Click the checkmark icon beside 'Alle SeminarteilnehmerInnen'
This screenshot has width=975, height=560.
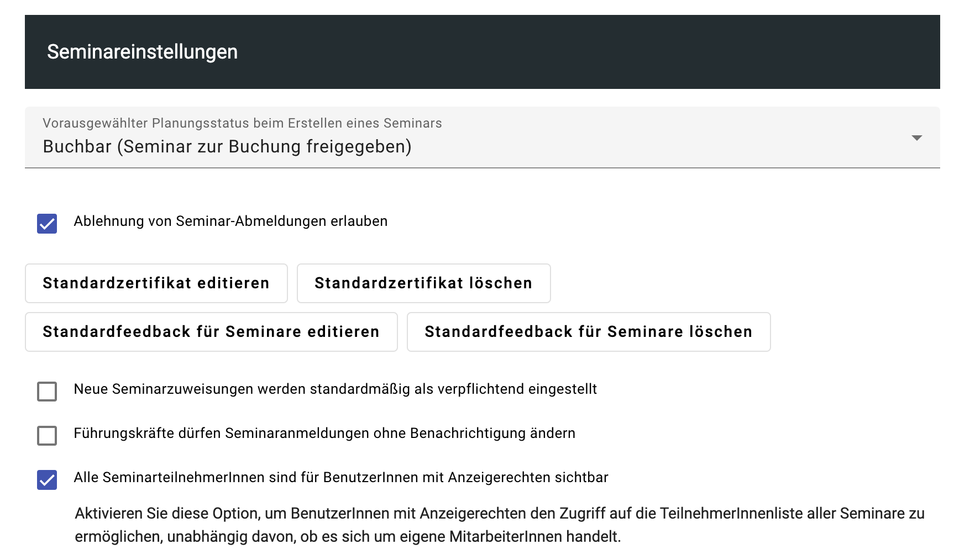tap(47, 480)
